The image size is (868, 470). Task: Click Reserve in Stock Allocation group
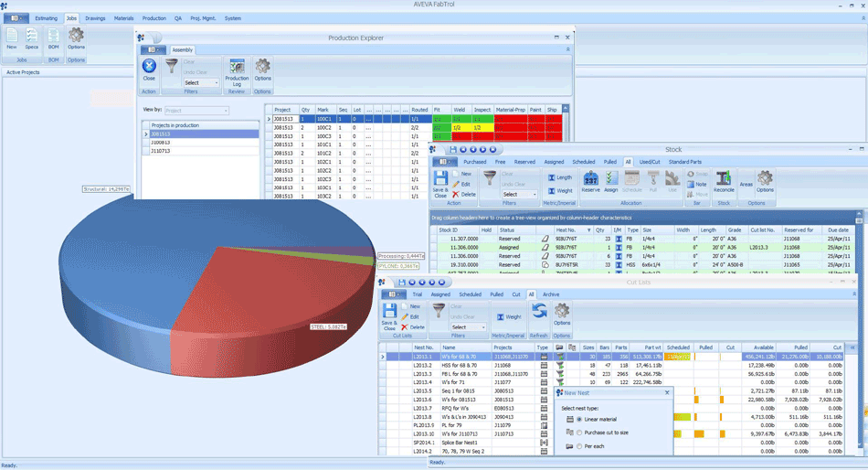590,182
